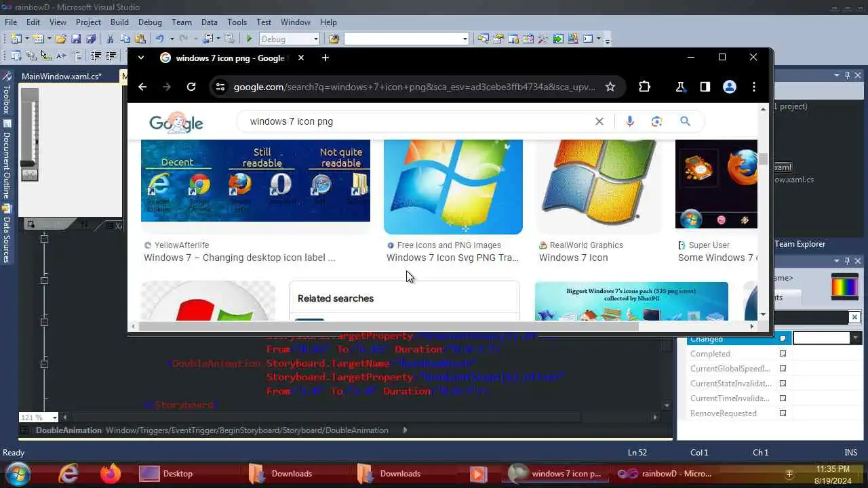Click the blue Google search magnifier icon
868x488 pixels.
(685, 121)
